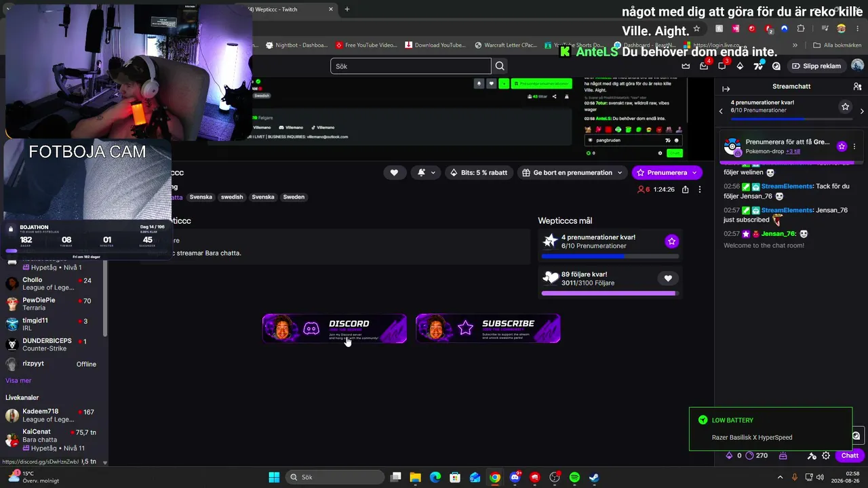The width and height of the screenshot is (868, 488).
Task: Focus the Twitch Sök search field
Action: point(411,66)
